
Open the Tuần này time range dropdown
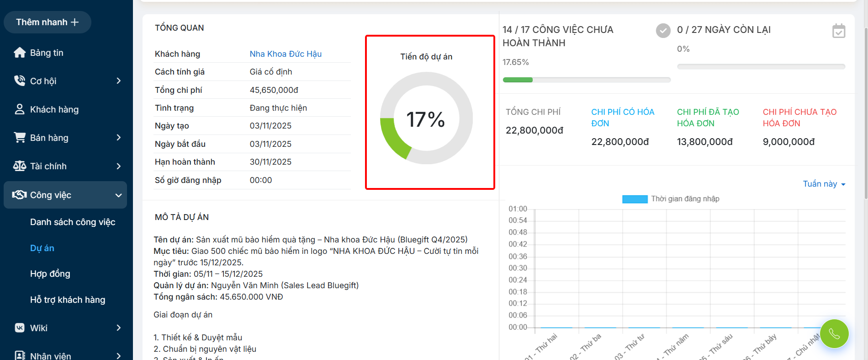coord(824,184)
